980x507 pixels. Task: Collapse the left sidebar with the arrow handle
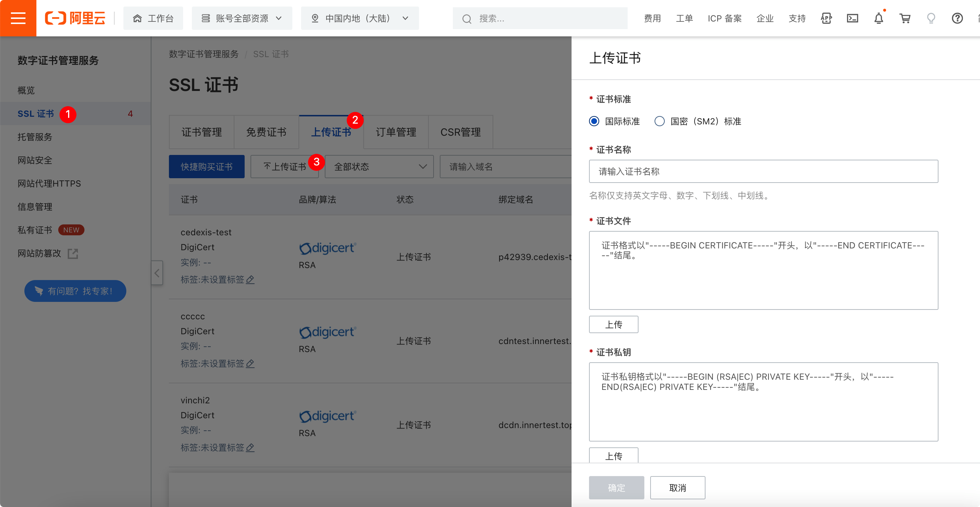tap(157, 273)
